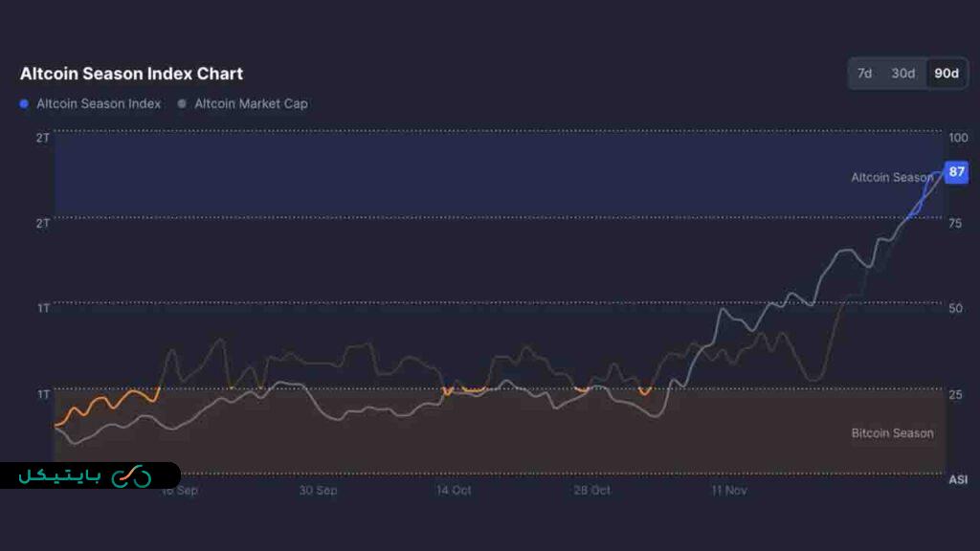Click the Altcoin Season Index Chart title

pos(131,74)
